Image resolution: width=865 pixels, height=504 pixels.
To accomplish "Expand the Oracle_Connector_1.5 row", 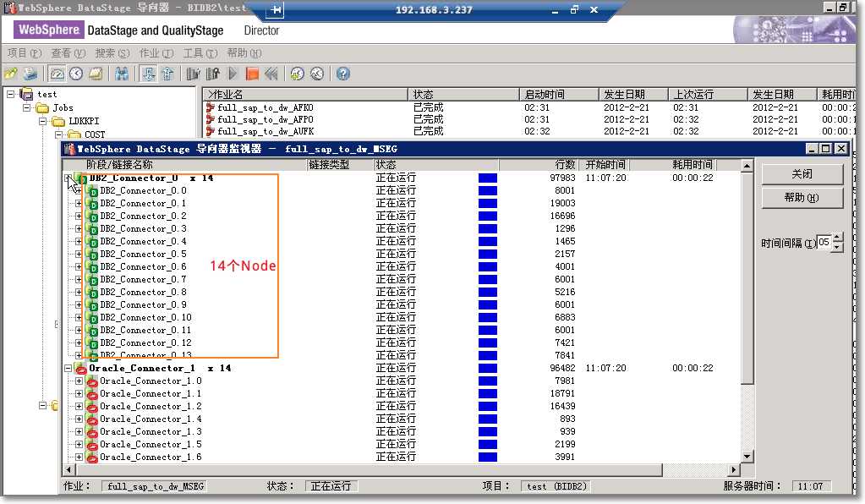I will pyautogui.click(x=79, y=445).
